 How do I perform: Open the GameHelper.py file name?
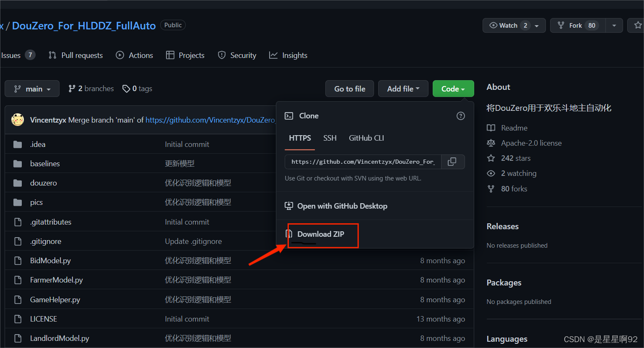coord(55,300)
